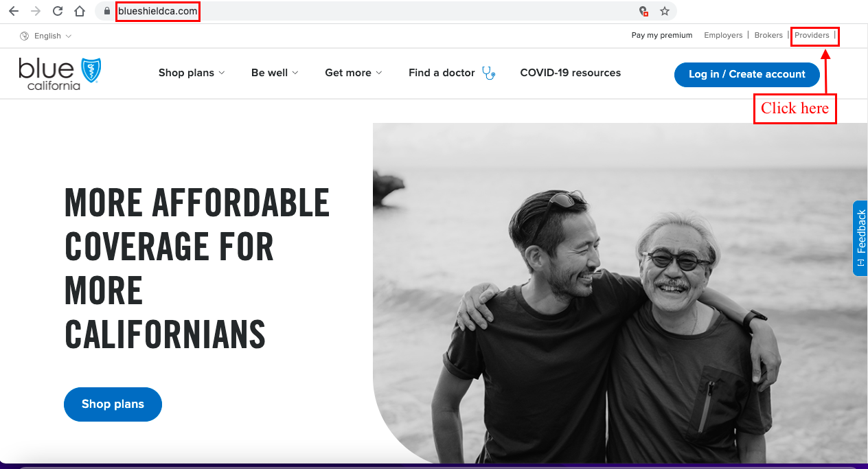Reload the page with the refresh icon

58,11
